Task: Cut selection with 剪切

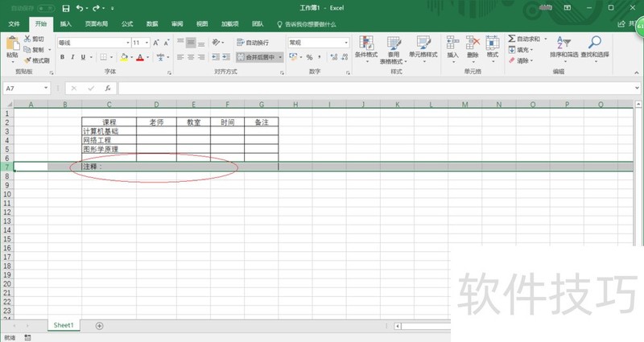Action: pyautogui.click(x=34, y=39)
